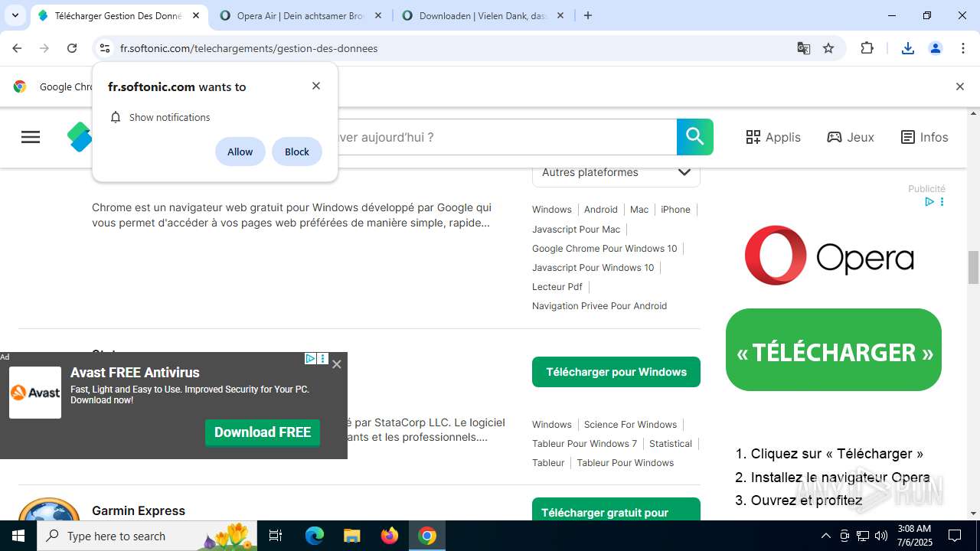Open the Softonic hamburger menu
980x551 pixels.
pyautogui.click(x=31, y=137)
